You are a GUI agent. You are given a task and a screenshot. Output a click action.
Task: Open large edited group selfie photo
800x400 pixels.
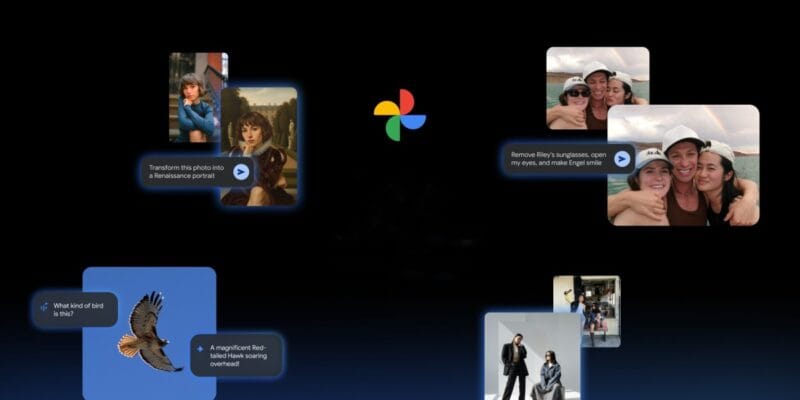(683, 165)
